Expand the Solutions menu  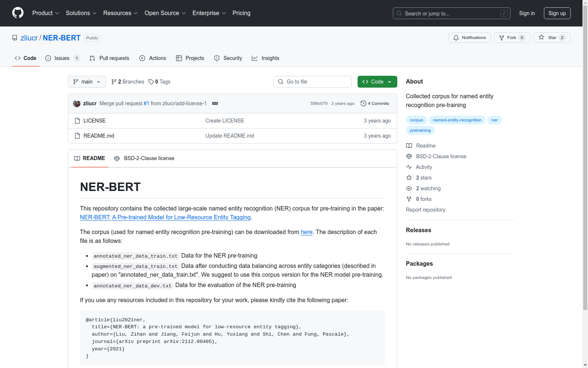81,13
